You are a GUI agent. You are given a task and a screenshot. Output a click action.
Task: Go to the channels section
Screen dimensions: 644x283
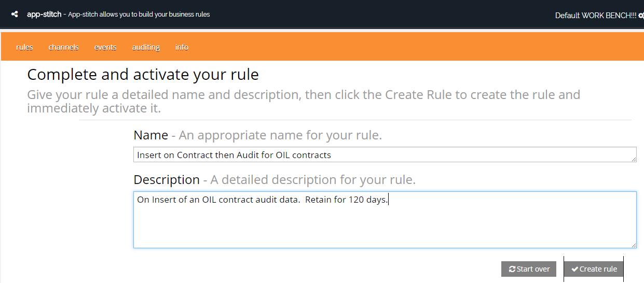tap(63, 47)
